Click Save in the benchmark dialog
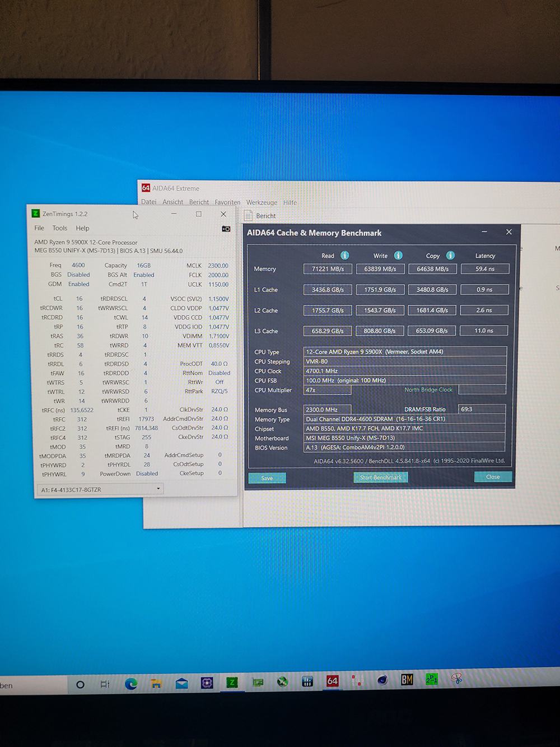The height and width of the screenshot is (747, 560). [267, 478]
